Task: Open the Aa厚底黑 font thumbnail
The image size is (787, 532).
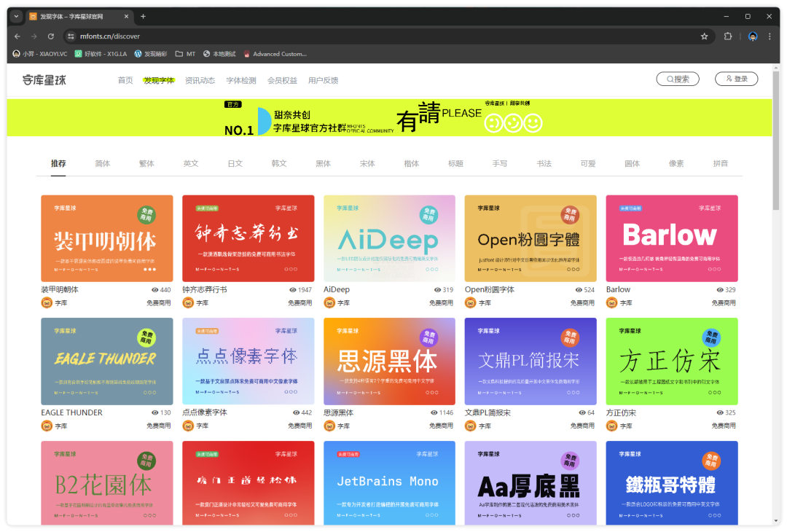Action: [530, 483]
